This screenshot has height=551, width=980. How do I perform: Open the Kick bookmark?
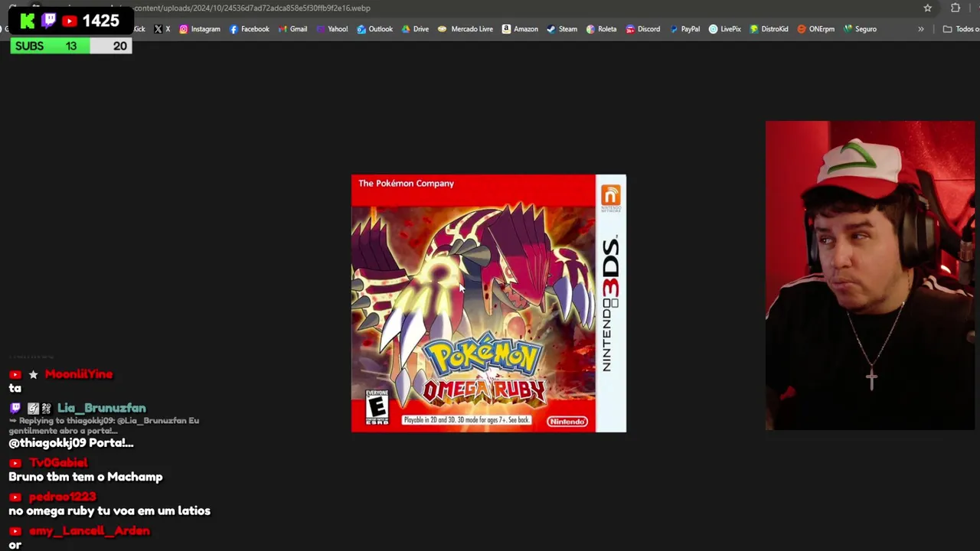click(139, 29)
